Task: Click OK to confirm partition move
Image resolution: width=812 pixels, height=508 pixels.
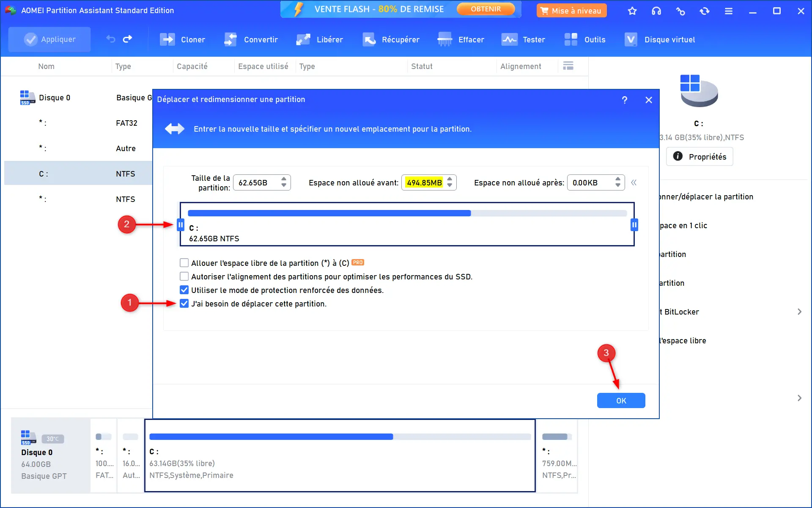Action: [621, 400]
